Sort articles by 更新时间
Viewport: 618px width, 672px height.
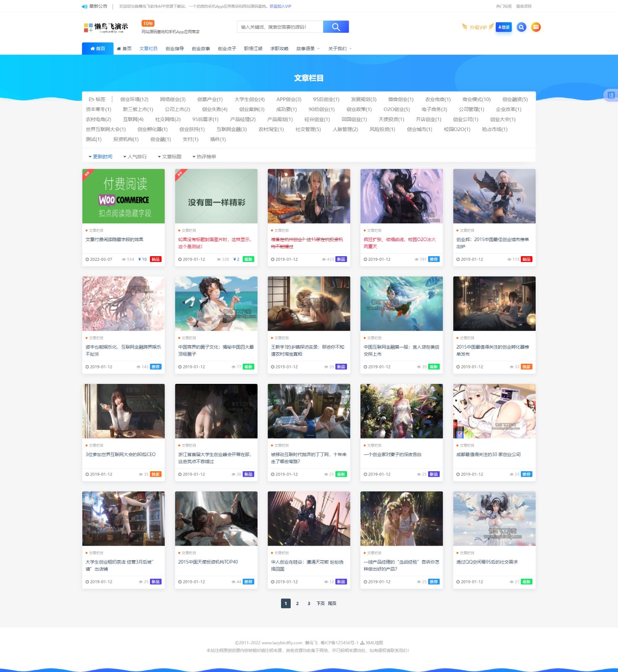(x=100, y=157)
